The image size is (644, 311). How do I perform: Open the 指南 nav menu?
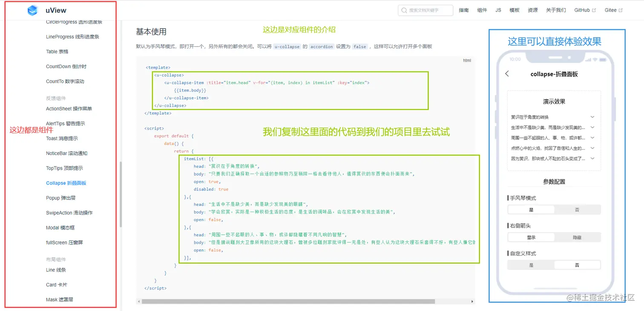[464, 10]
